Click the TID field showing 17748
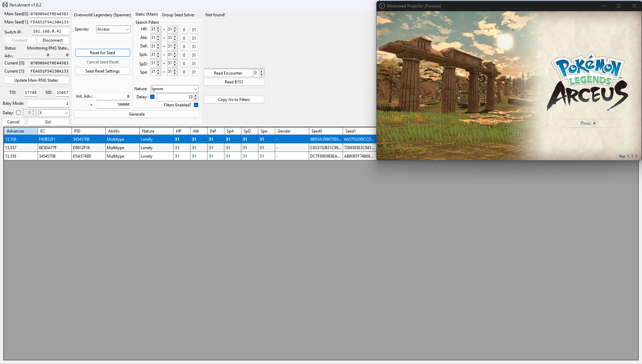This screenshot has height=364, width=642. coord(31,93)
